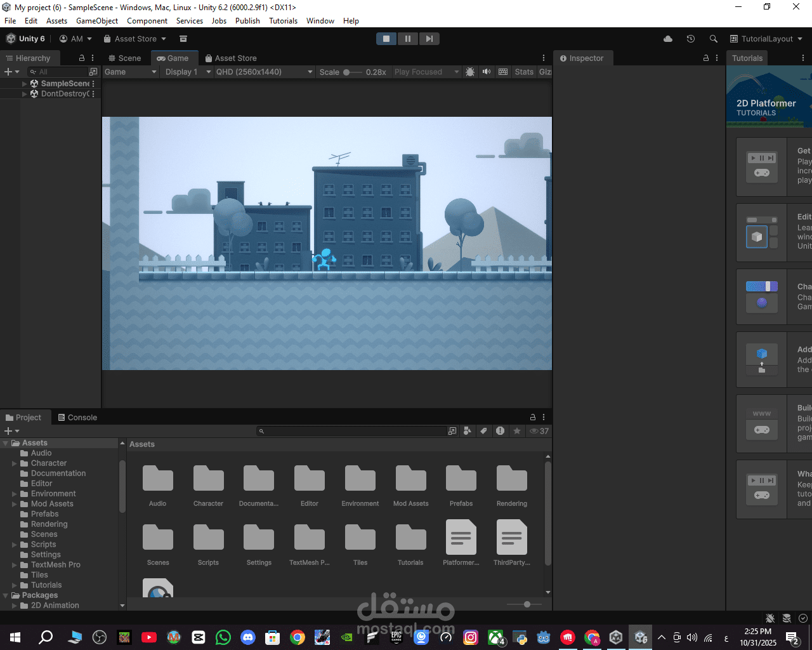
Task: Pause the running game
Action: pyautogui.click(x=407, y=39)
